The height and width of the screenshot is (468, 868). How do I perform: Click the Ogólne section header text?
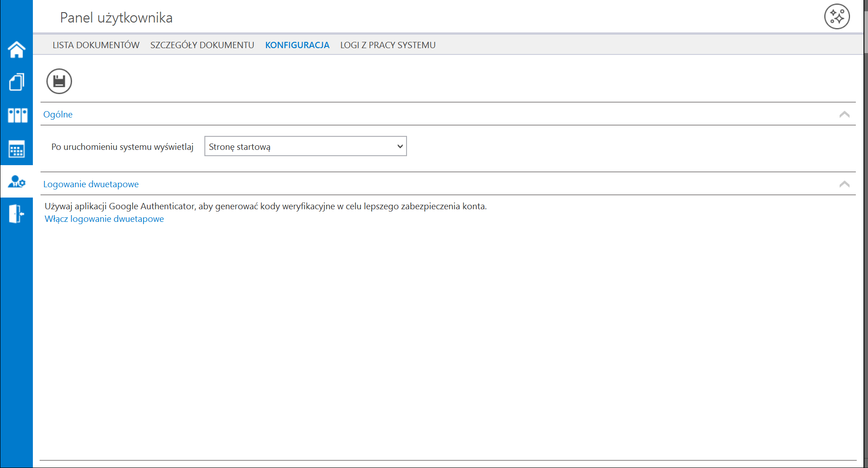pos(58,114)
